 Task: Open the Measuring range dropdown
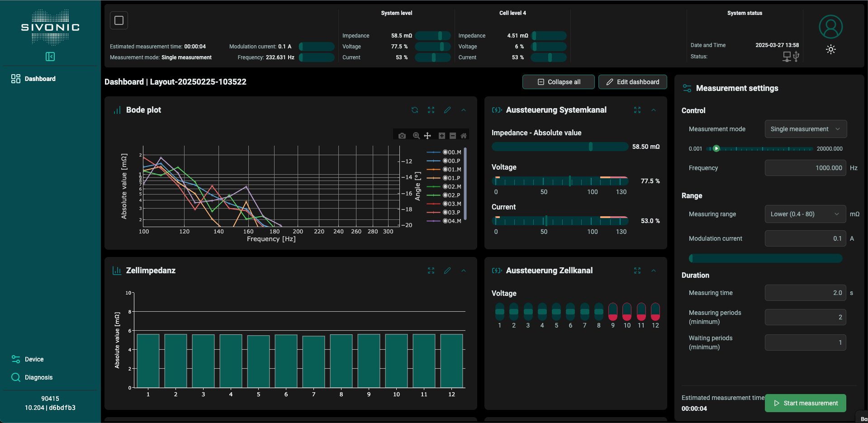(x=805, y=214)
